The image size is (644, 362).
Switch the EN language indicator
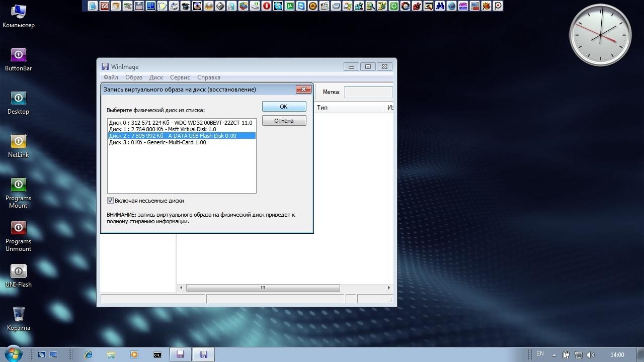(540, 354)
